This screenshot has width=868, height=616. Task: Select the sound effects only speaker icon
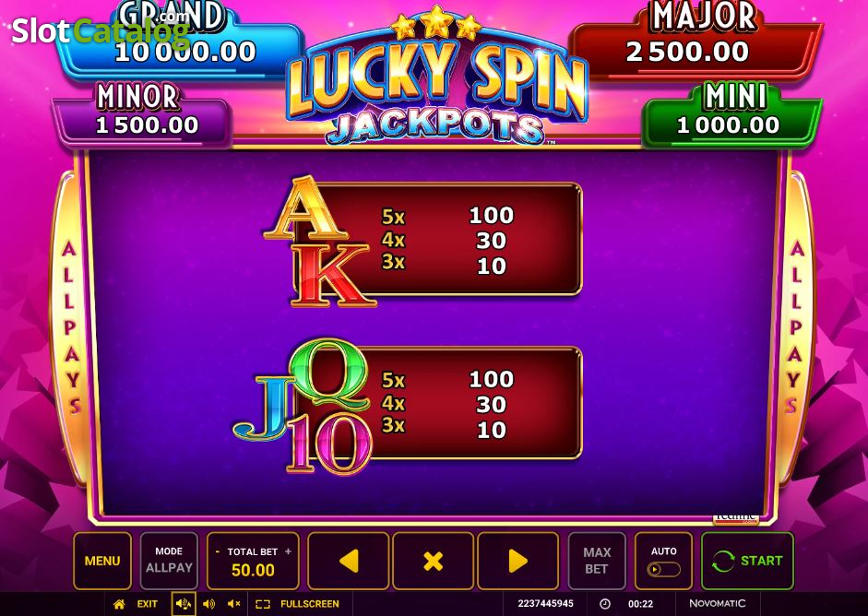[208, 604]
